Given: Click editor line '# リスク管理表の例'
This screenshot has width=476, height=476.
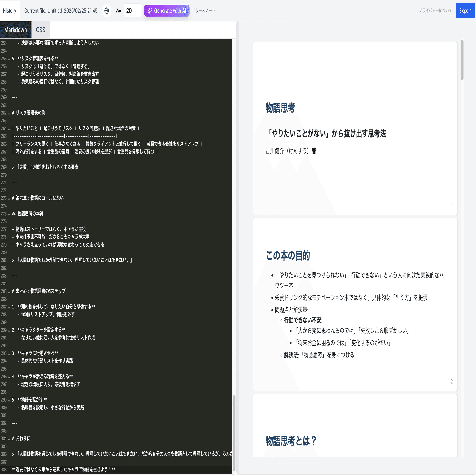Looking at the screenshot, I should (29, 113).
